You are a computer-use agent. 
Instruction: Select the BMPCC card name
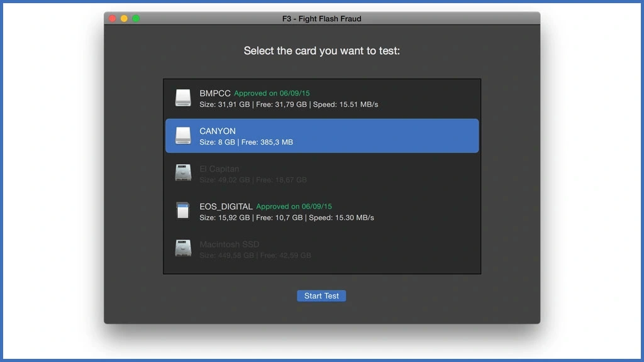(x=215, y=93)
